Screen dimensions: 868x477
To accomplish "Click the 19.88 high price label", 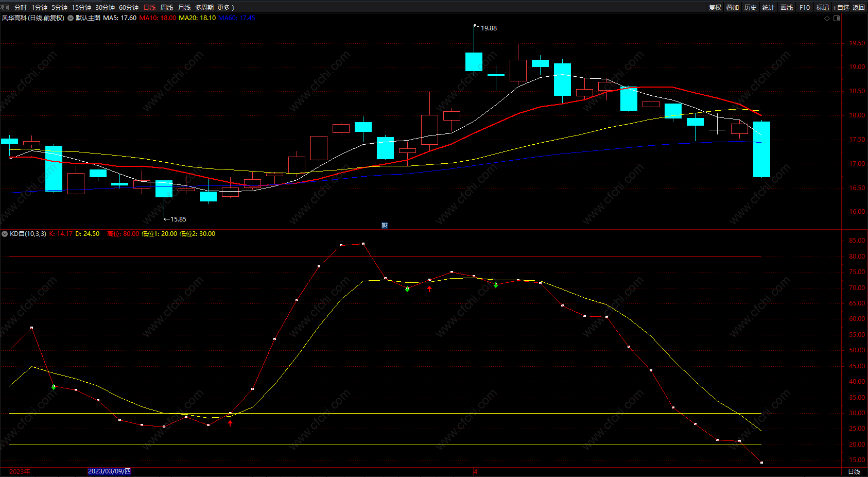I will [489, 28].
